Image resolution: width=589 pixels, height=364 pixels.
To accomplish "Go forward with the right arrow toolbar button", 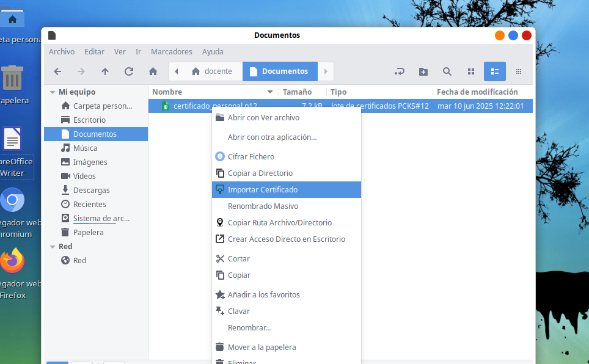I will (81, 71).
